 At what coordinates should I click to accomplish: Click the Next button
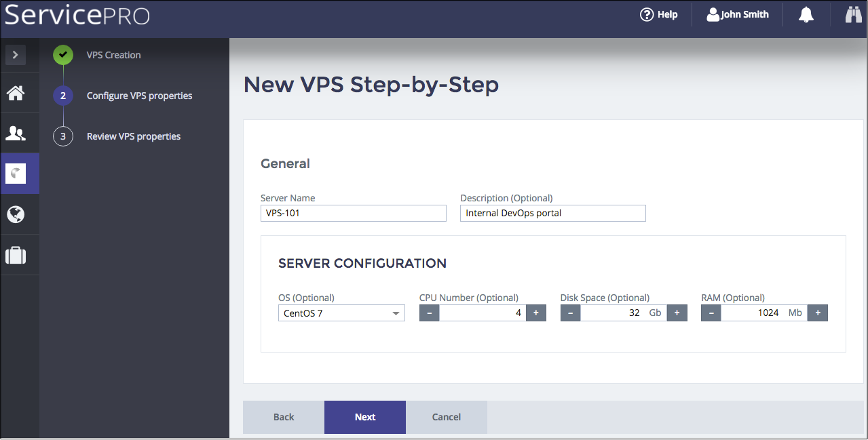pos(365,417)
